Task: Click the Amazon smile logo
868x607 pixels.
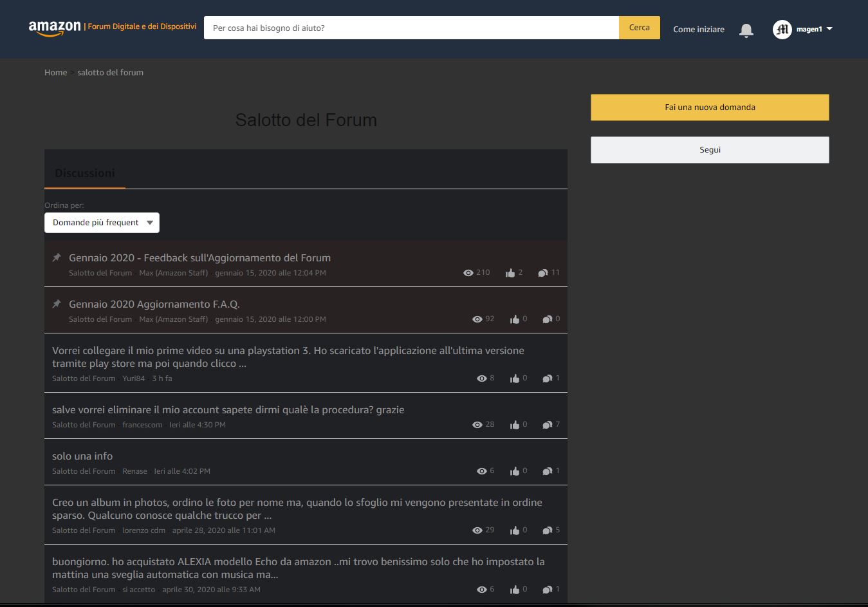Action: tap(51, 27)
